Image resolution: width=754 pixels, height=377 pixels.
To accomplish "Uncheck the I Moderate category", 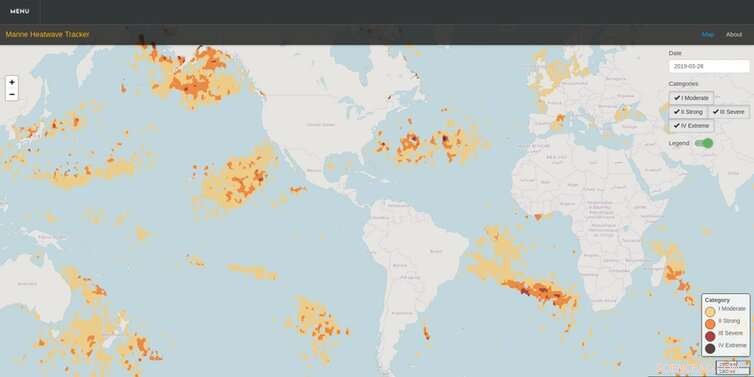I will click(x=691, y=98).
